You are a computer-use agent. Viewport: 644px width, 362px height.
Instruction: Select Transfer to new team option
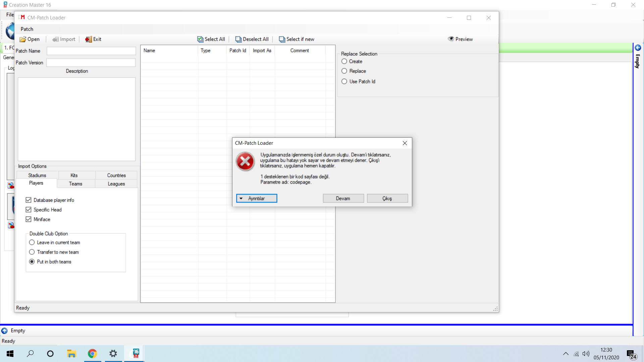32,252
